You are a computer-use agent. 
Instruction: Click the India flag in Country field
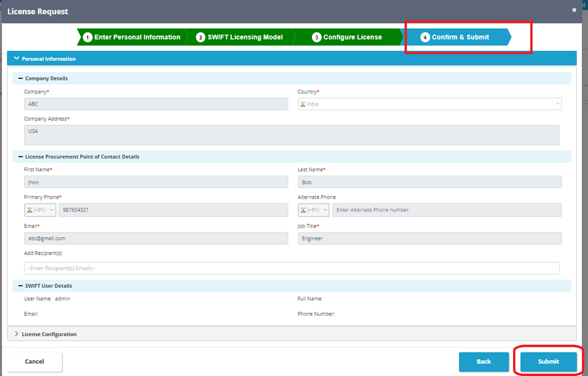point(303,104)
